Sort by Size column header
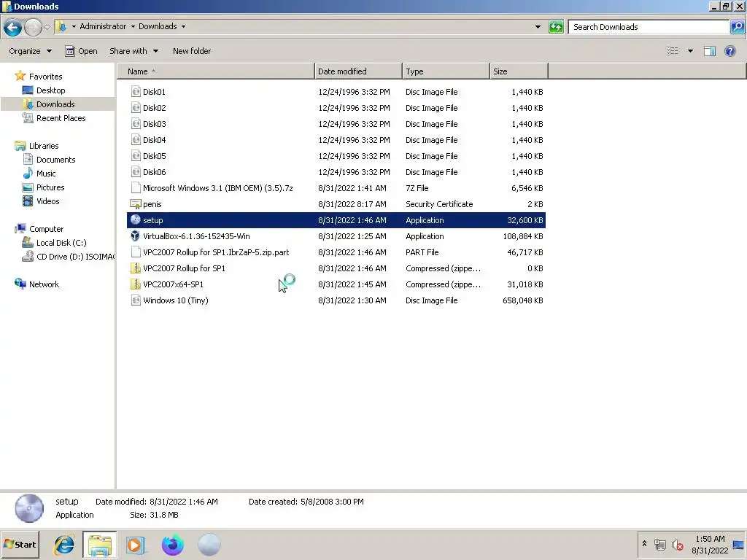747x560 pixels. click(x=519, y=71)
